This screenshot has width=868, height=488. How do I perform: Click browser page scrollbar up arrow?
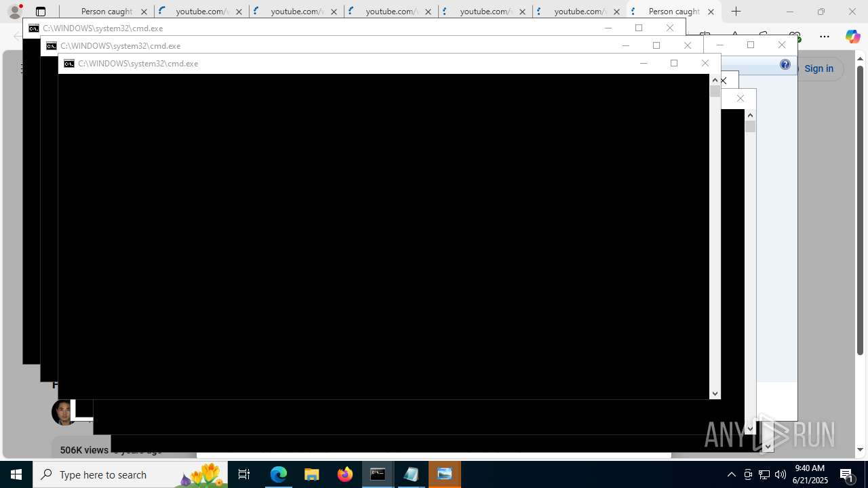pos(861,58)
